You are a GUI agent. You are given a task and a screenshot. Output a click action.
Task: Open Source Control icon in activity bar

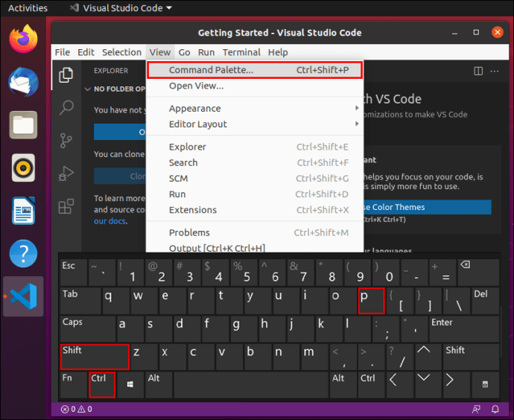pos(66,141)
